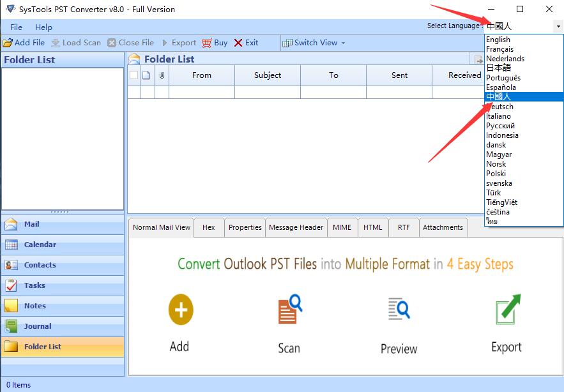Image resolution: width=564 pixels, height=392 pixels.
Task: Choose English from the language list
Action: pos(524,40)
